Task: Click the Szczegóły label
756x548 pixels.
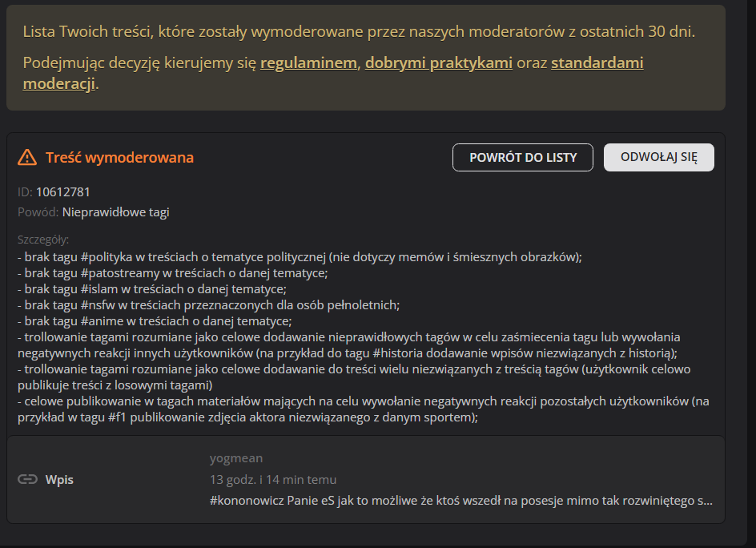Action: click(x=43, y=239)
